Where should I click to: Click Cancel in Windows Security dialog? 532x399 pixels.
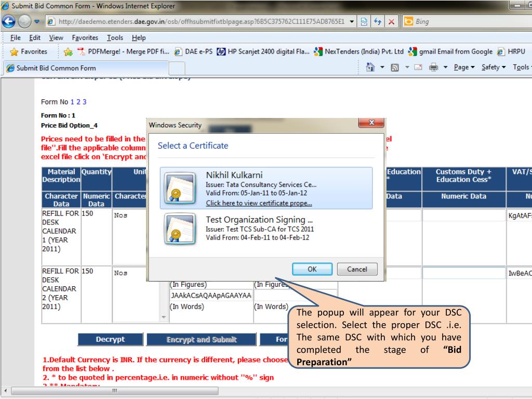point(357,269)
